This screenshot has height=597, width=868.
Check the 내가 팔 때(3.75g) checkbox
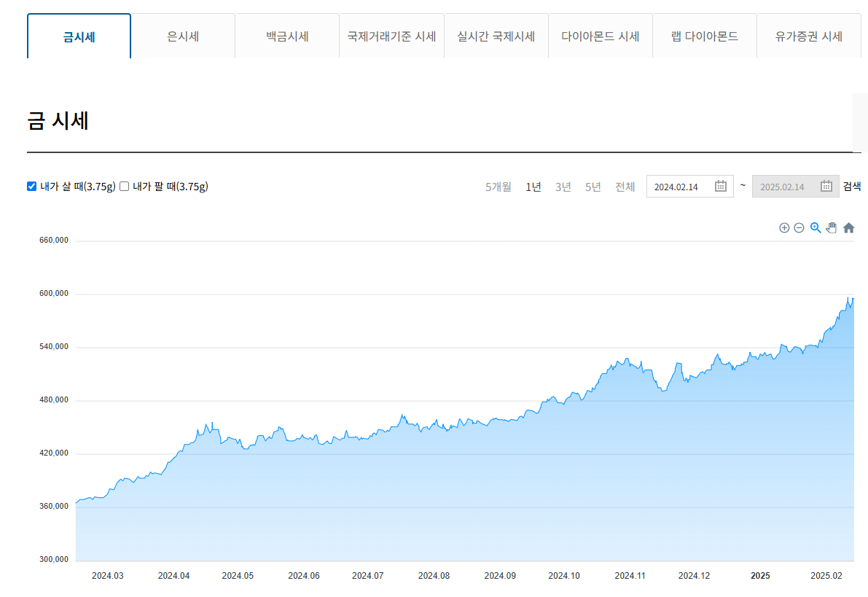pyautogui.click(x=125, y=186)
